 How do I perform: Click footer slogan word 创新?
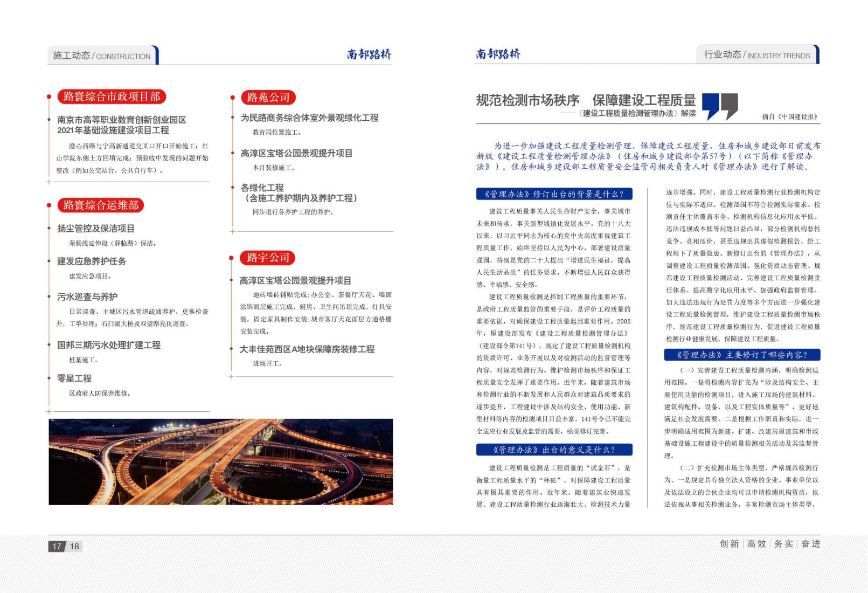730,544
